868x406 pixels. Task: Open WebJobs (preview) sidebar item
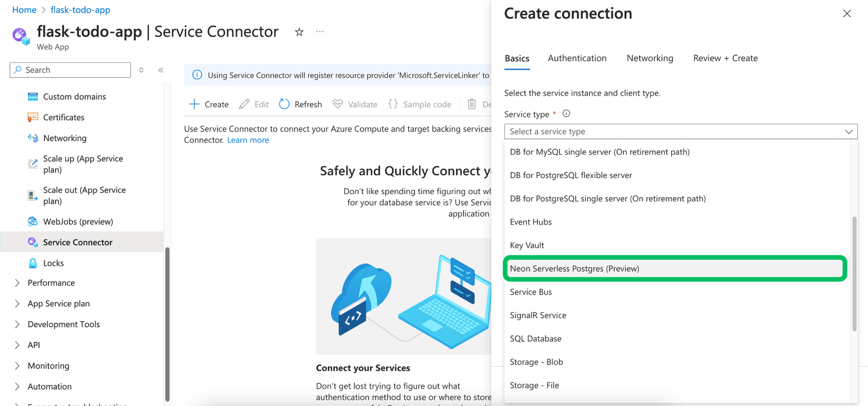tap(78, 222)
